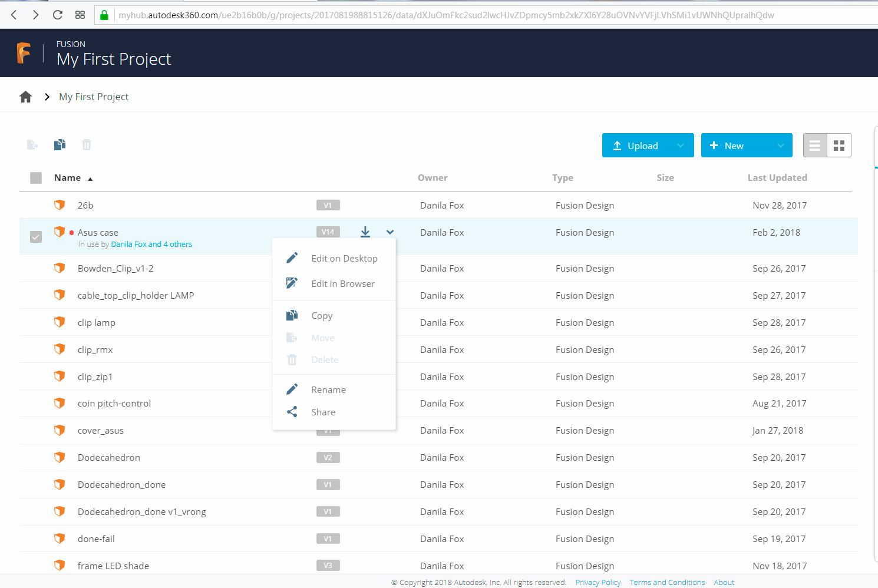Toggle the select-all checkbox in header
The width and height of the screenshot is (878, 588).
[36, 178]
